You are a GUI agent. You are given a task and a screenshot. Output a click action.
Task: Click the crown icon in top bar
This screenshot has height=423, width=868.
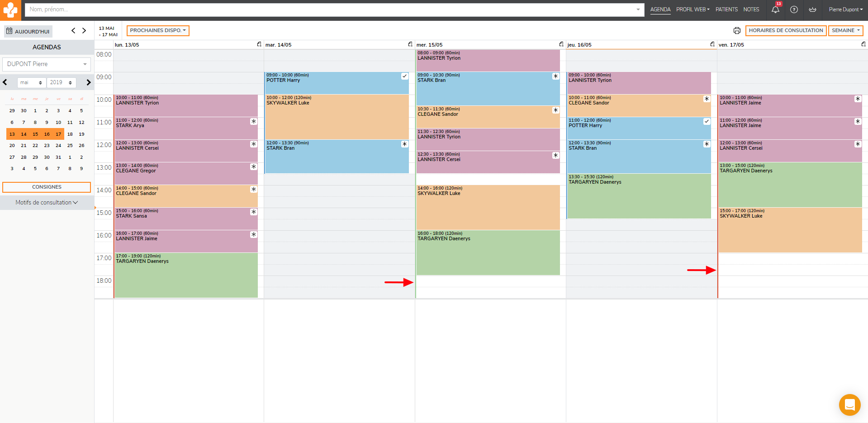point(812,10)
